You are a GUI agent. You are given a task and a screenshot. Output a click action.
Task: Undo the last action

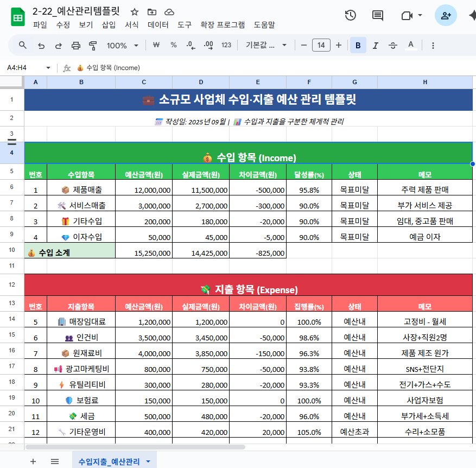[x=41, y=46]
